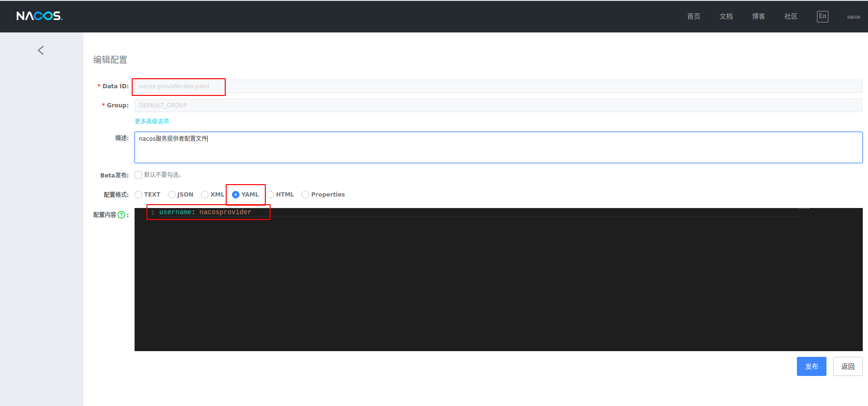Click the back arrow in sidebar
This screenshot has height=406, width=868.
[41, 51]
